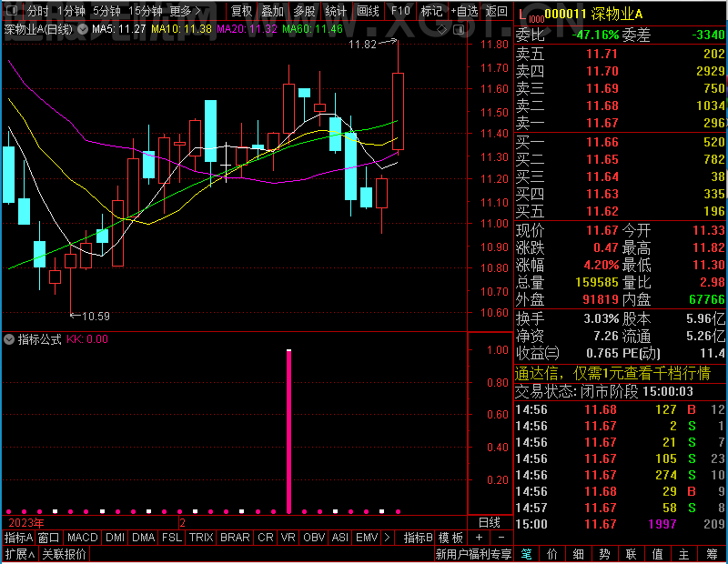
Task: Switch indicator to DMI
Action: (x=115, y=538)
